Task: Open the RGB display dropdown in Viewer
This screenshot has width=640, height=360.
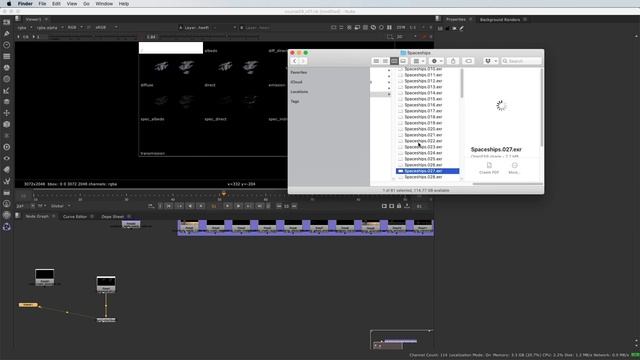Action: click(75, 27)
